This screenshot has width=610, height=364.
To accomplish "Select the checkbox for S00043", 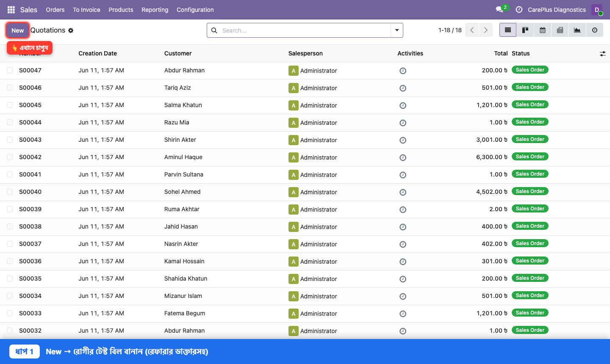I will coord(10,140).
